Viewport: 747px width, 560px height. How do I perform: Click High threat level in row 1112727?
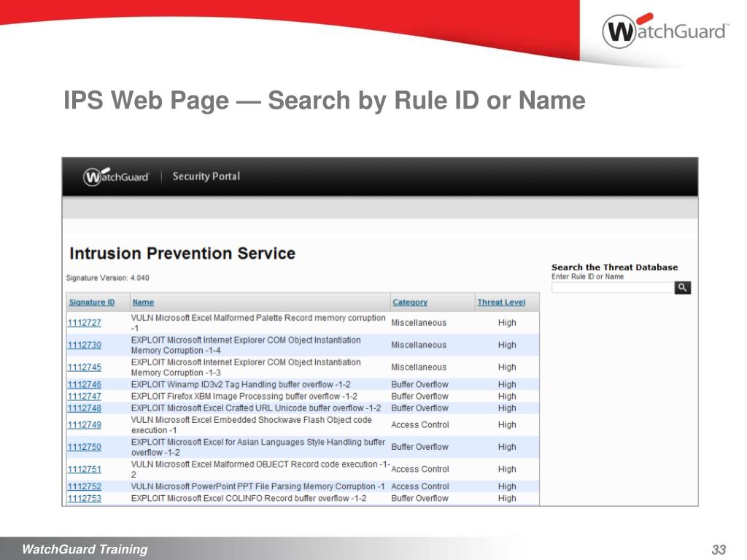coord(507,323)
